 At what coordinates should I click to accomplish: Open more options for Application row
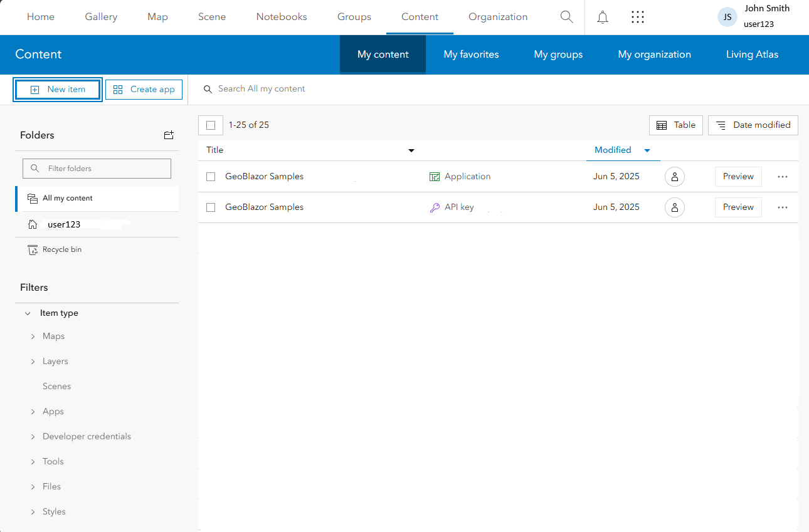(782, 177)
